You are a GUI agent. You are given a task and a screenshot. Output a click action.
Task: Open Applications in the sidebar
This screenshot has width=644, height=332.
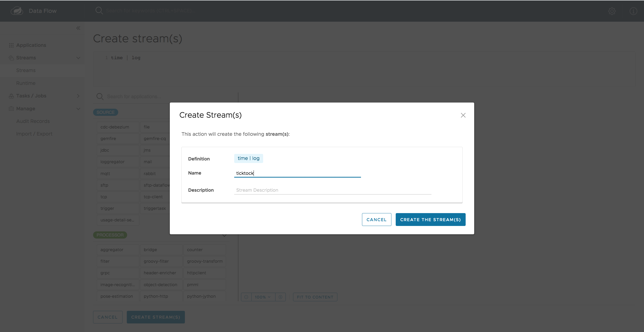click(31, 45)
